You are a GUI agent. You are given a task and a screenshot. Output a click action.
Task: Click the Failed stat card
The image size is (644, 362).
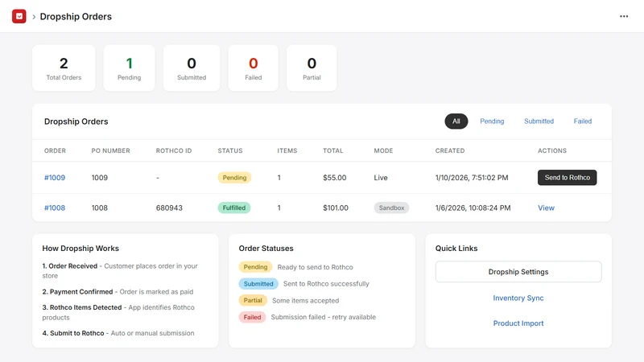pyautogui.click(x=253, y=68)
